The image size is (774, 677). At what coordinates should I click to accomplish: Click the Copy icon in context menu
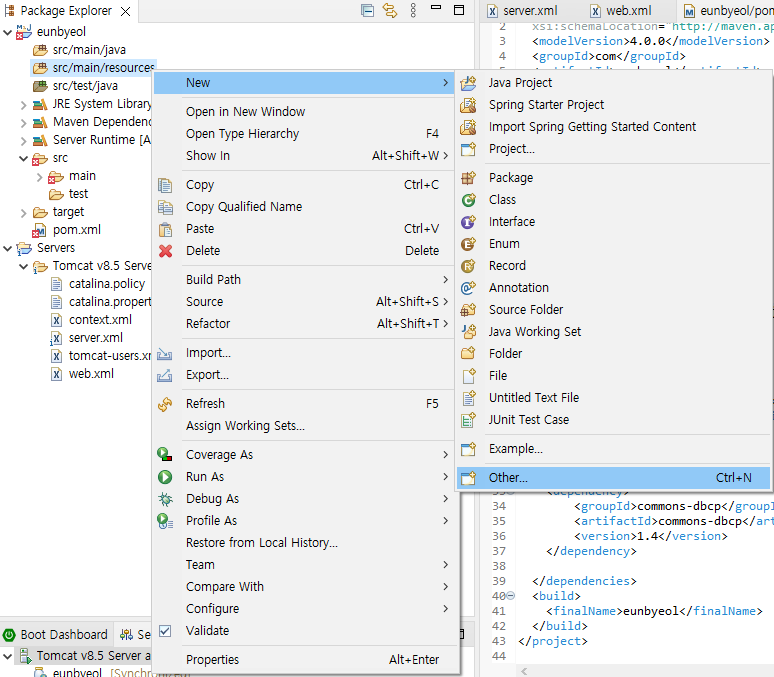(x=165, y=185)
